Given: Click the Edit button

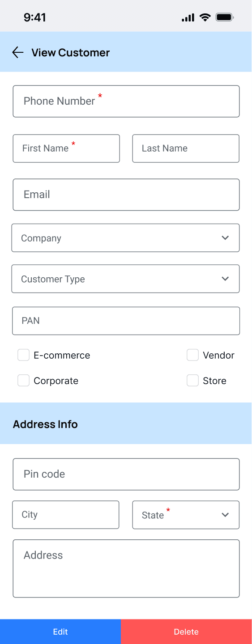Looking at the screenshot, I should coord(60,631).
